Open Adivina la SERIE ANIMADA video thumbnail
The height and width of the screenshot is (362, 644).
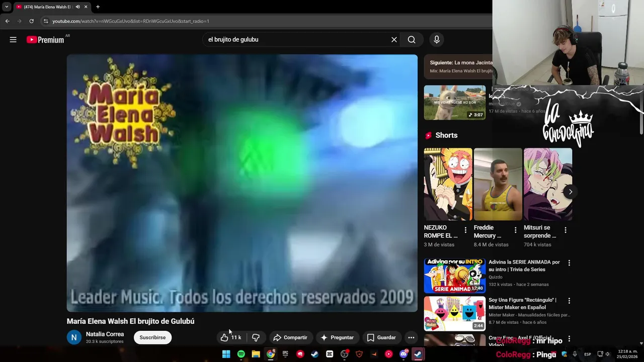pyautogui.click(x=455, y=276)
